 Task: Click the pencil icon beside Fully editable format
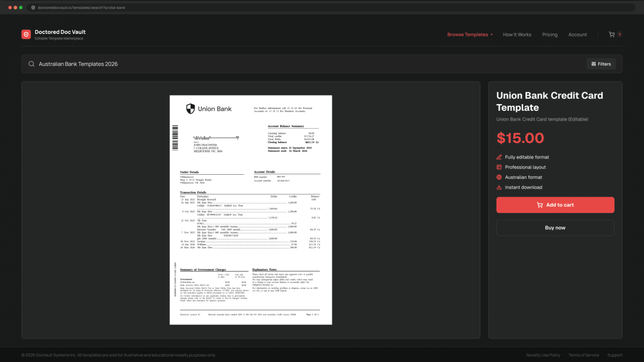499,157
